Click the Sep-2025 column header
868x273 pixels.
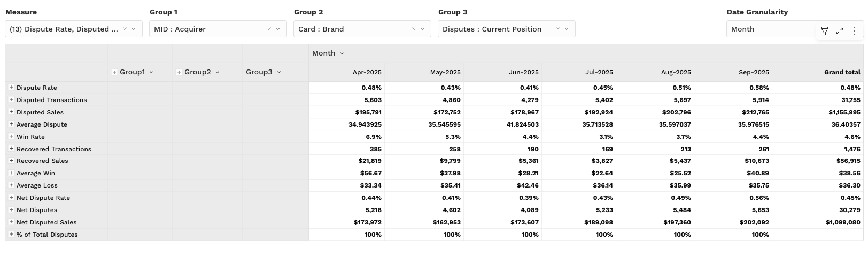(x=753, y=72)
